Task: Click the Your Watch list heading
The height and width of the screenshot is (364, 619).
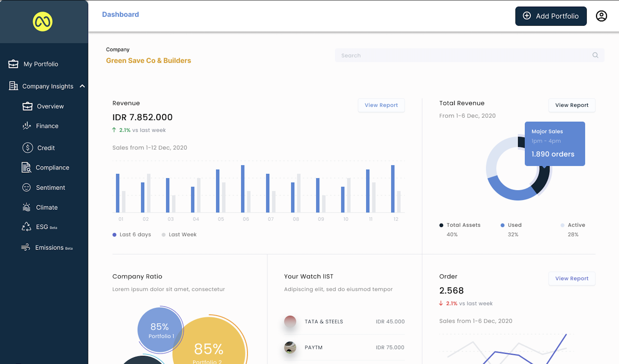Action: coord(309,276)
